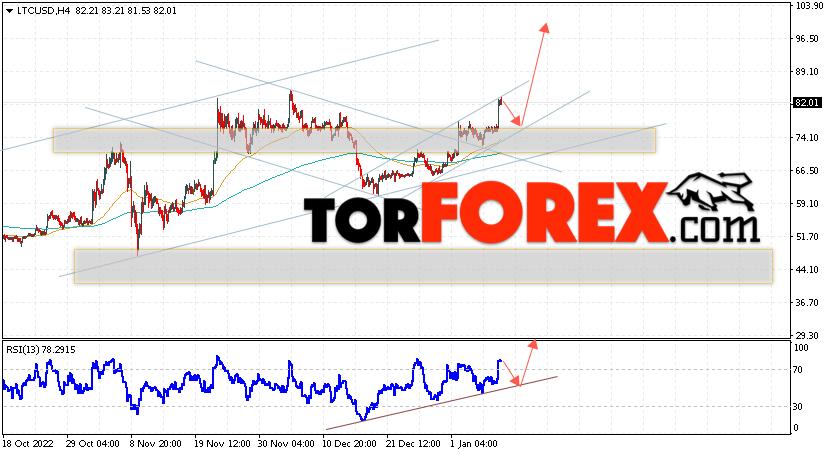
Task: Select the lower gray support zone rectangle
Action: (x=423, y=266)
